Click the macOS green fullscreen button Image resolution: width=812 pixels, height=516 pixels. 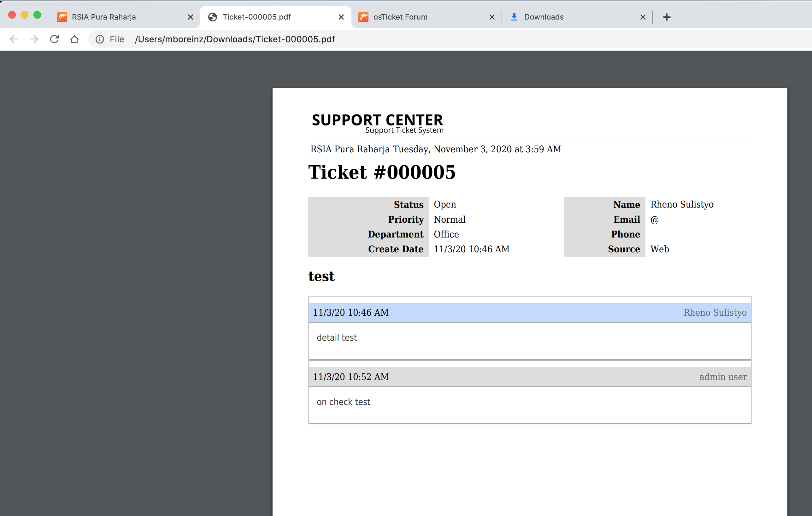(x=37, y=15)
